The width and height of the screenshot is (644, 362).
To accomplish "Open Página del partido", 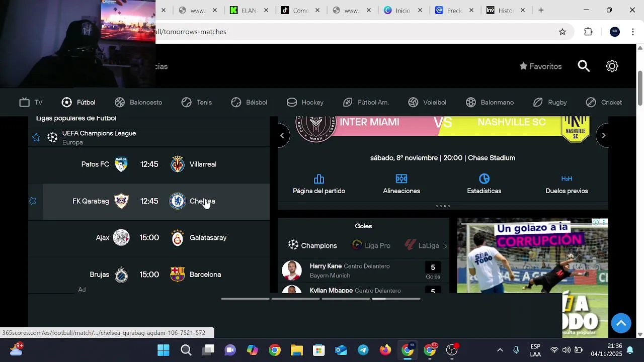I will coord(319,185).
